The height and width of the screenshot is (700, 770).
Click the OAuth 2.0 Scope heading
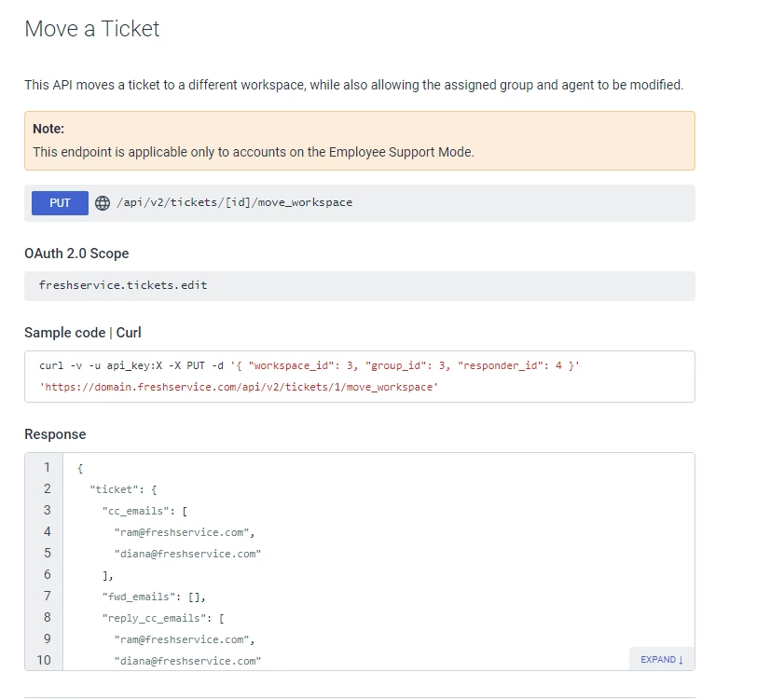[x=76, y=254]
